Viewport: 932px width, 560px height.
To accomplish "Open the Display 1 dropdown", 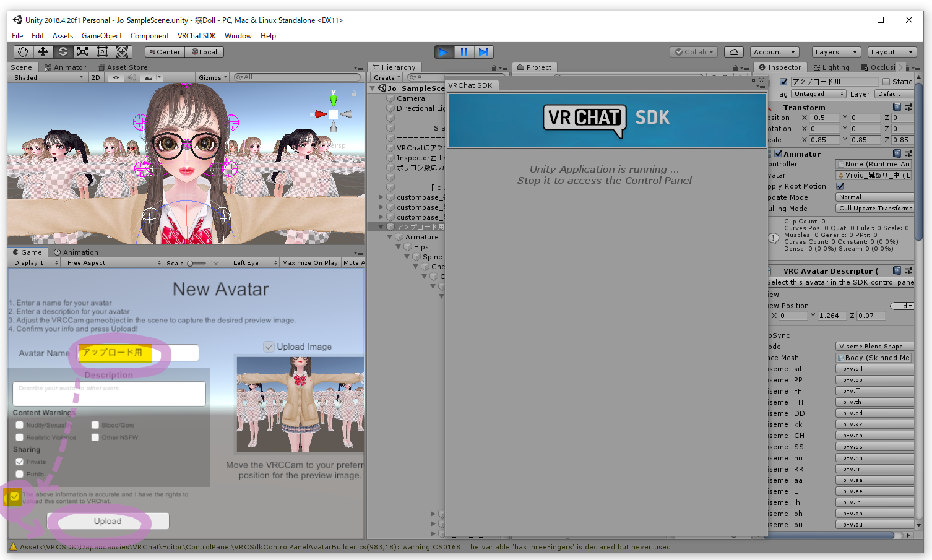I will pyautogui.click(x=36, y=263).
